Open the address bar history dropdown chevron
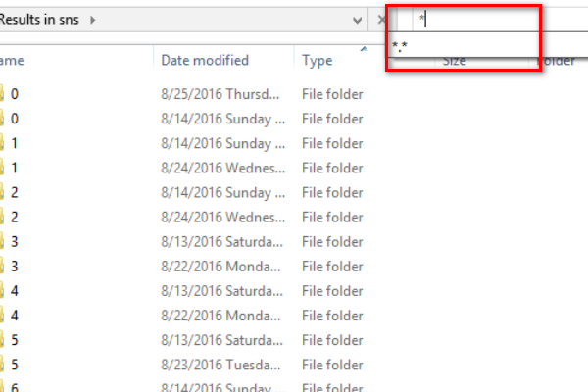Image resolution: width=588 pixels, height=392 pixels. tap(358, 20)
